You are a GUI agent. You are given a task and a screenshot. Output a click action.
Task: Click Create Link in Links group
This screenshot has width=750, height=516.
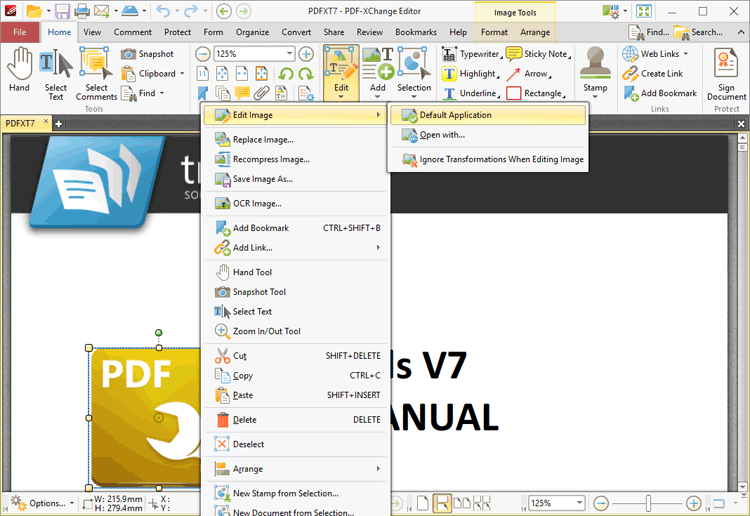653,74
